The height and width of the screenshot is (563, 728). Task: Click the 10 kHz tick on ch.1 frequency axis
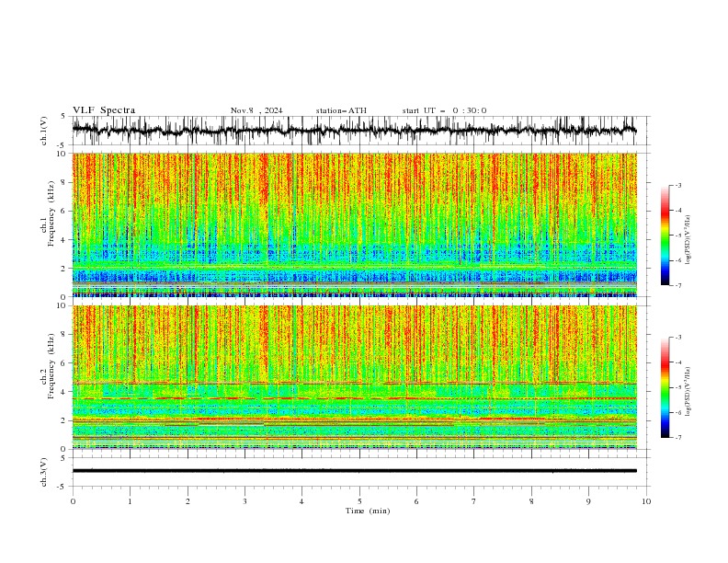[63, 154]
